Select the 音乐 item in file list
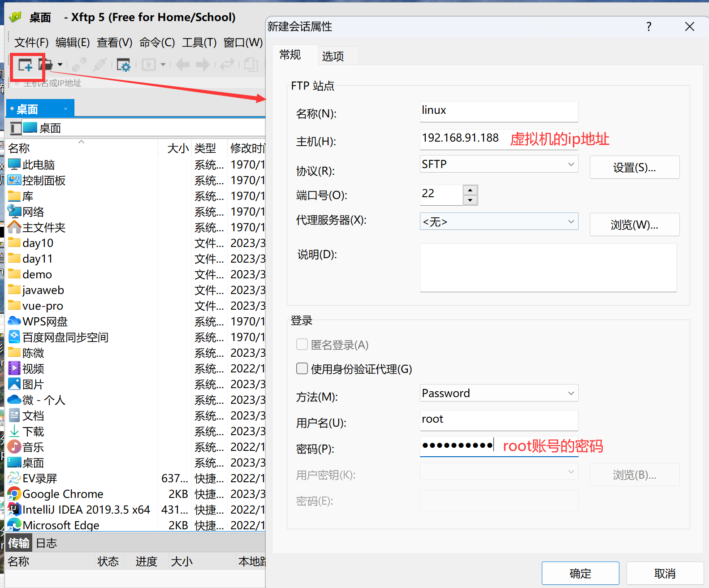Screen dimensions: 709x588 [x=26, y=447]
